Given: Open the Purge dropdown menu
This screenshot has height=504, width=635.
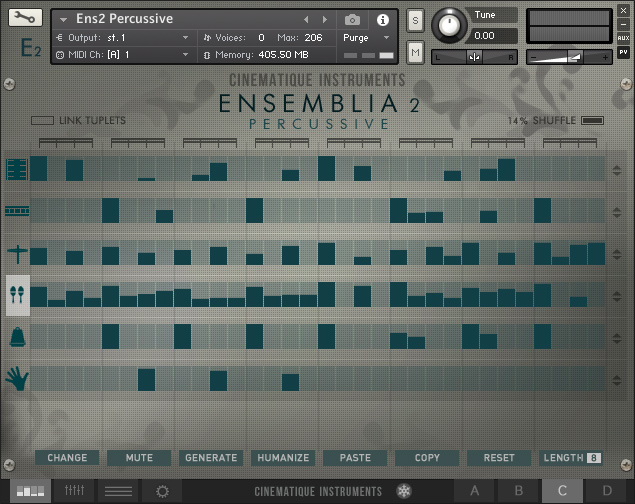Looking at the screenshot, I should point(366,38).
